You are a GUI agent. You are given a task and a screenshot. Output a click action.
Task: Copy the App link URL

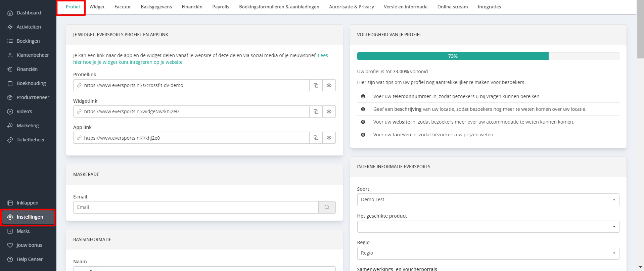click(x=316, y=138)
